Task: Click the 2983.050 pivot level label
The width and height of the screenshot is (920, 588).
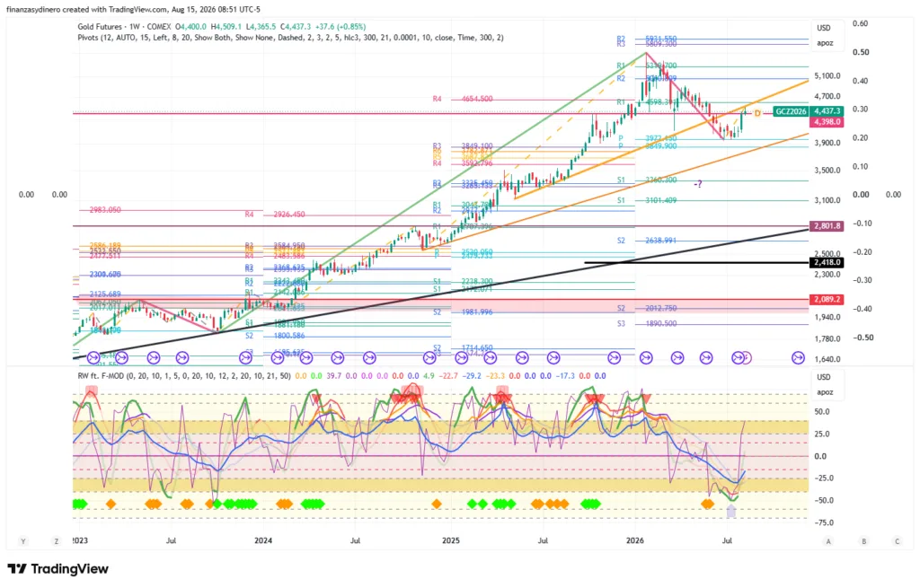Action: (105, 210)
